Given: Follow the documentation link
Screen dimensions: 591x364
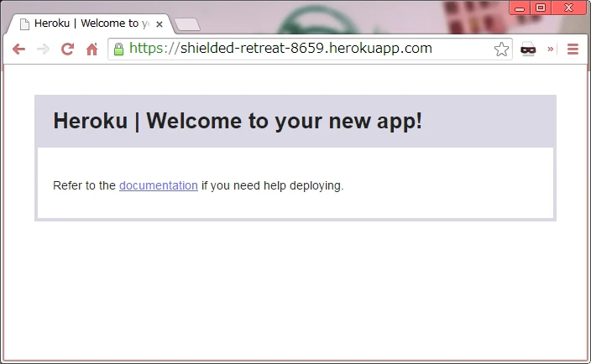Looking at the screenshot, I should click(159, 185).
